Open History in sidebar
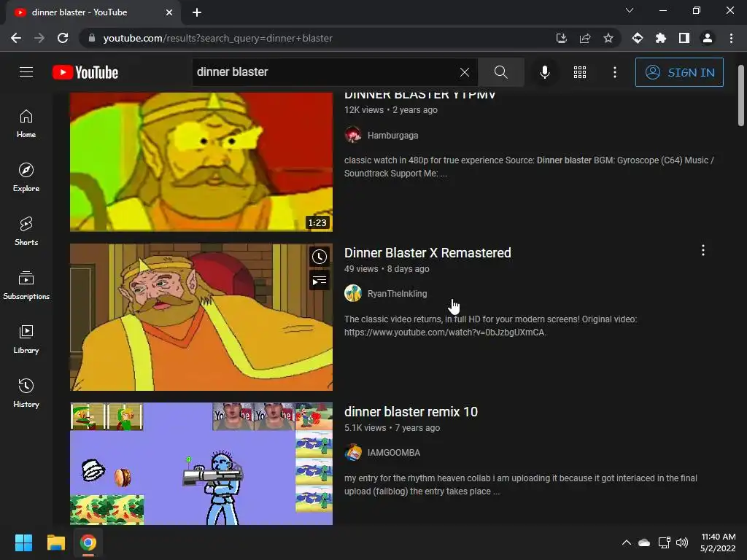 [x=26, y=393]
